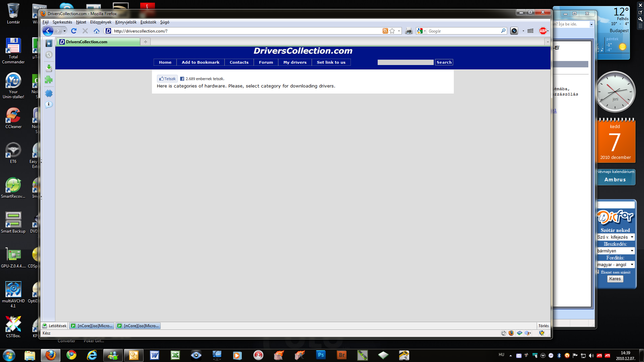Click the Reload page icon
This screenshot has width=644, height=362.
point(74,31)
